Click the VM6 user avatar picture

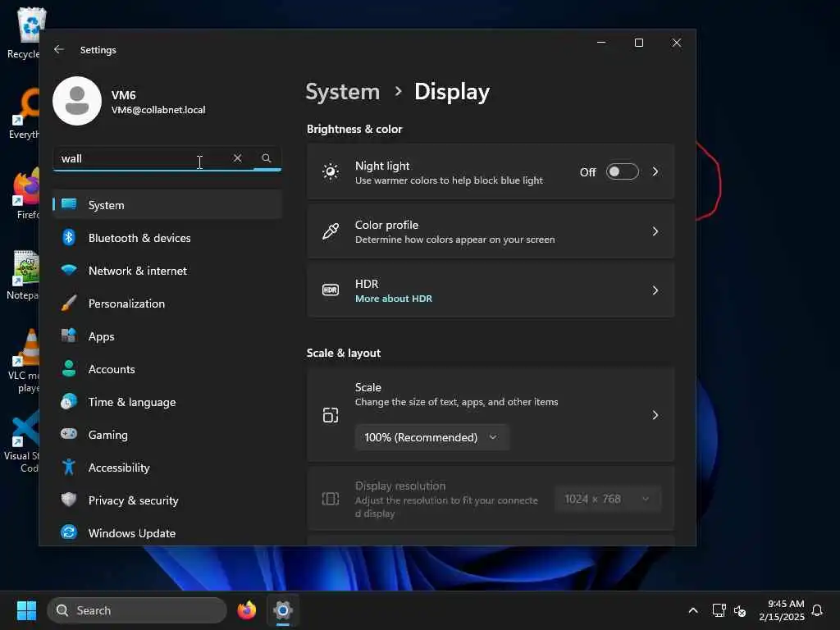tap(77, 101)
